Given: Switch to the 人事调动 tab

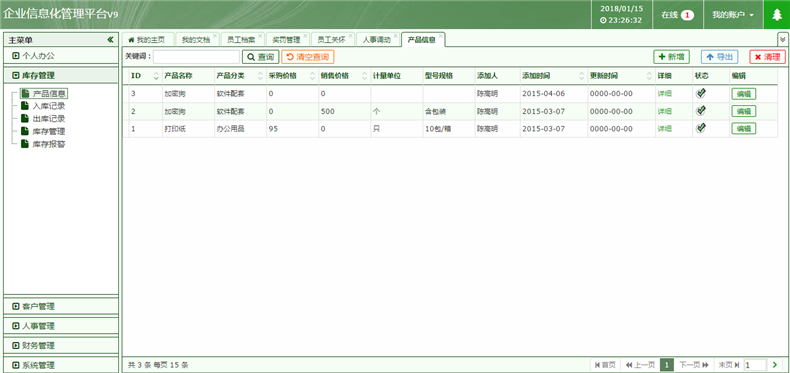Looking at the screenshot, I should coord(377,39).
